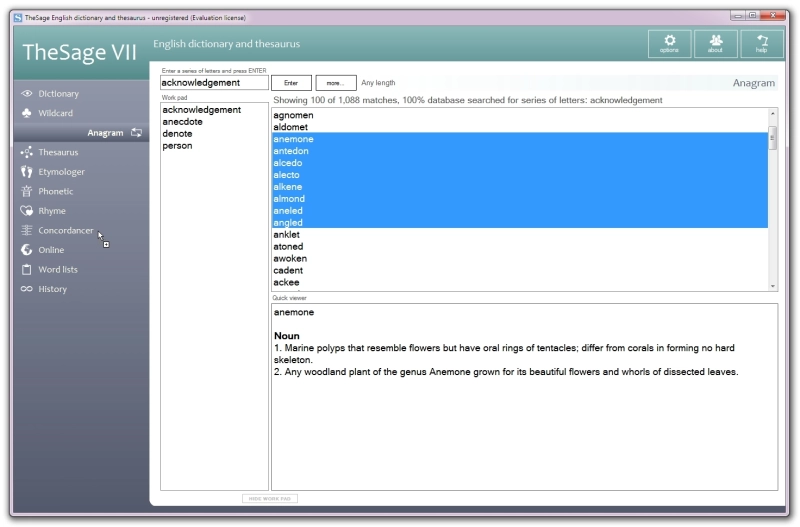
Task: Click the Concordancer lines icon
Action: (x=27, y=230)
